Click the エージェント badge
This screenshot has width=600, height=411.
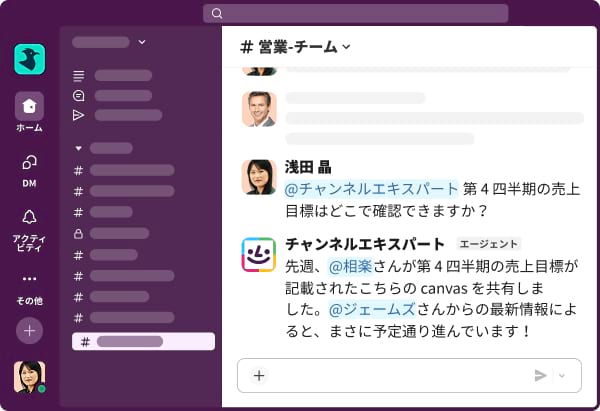(488, 244)
